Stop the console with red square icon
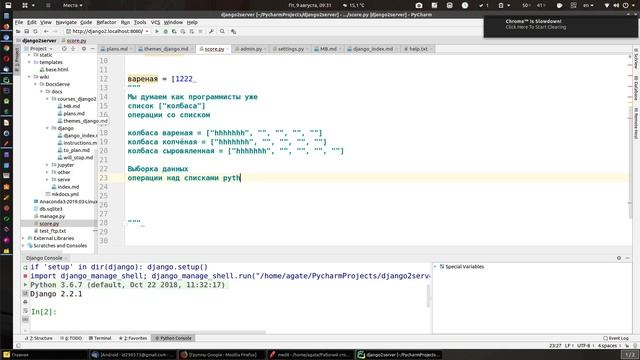 pyautogui.click(x=25, y=276)
